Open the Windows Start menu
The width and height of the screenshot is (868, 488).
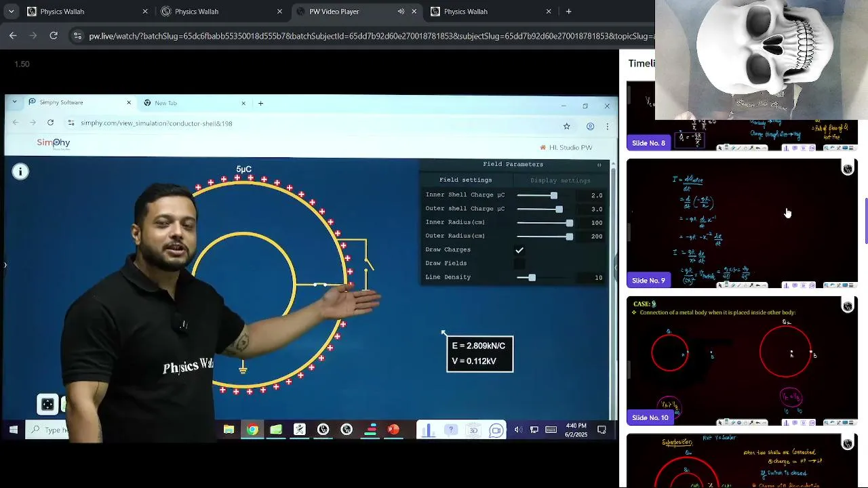(14, 430)
